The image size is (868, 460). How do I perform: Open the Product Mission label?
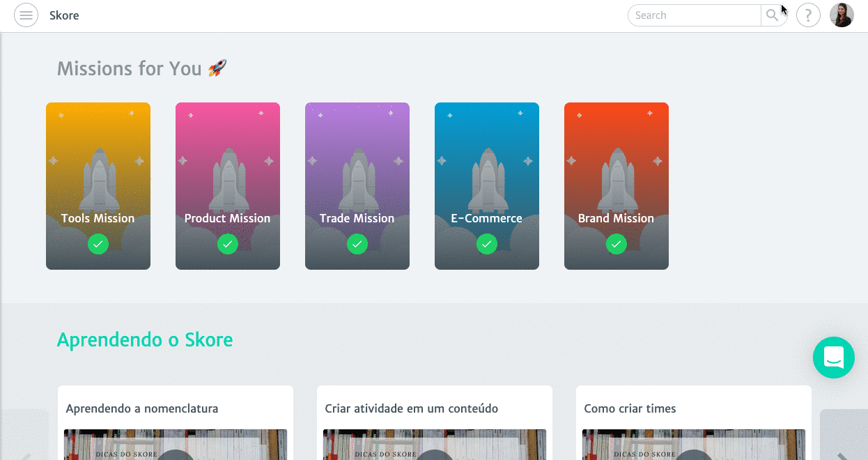(228, 218)
